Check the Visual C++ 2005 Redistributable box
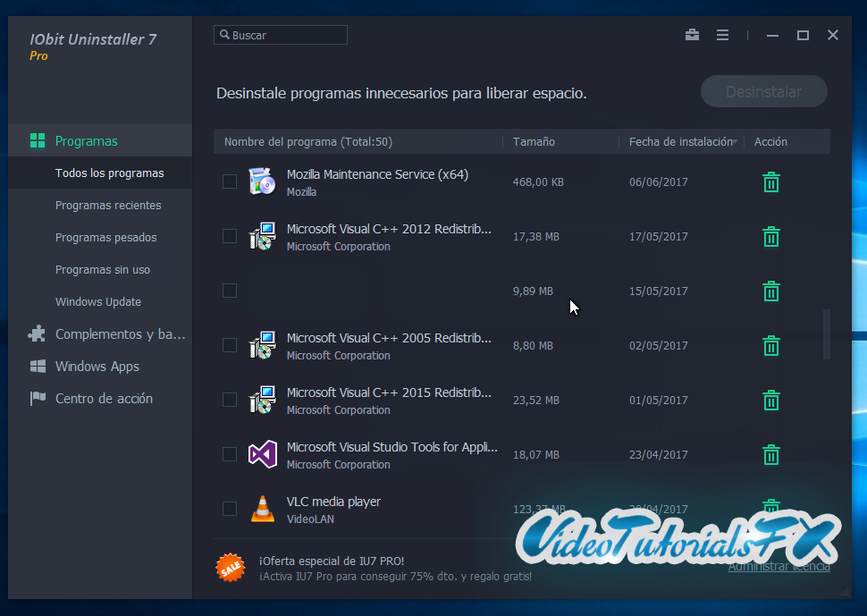867x616 pixels. point(230,345)
